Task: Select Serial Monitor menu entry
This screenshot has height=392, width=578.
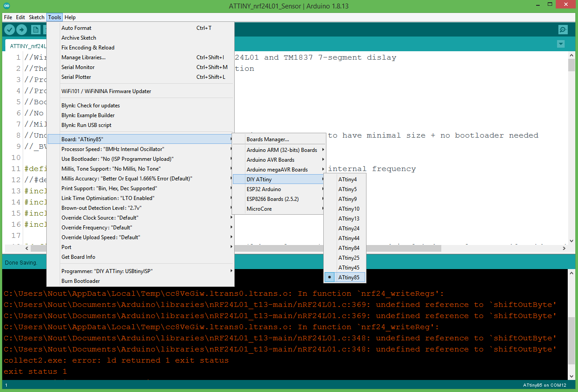Action: 140,67
